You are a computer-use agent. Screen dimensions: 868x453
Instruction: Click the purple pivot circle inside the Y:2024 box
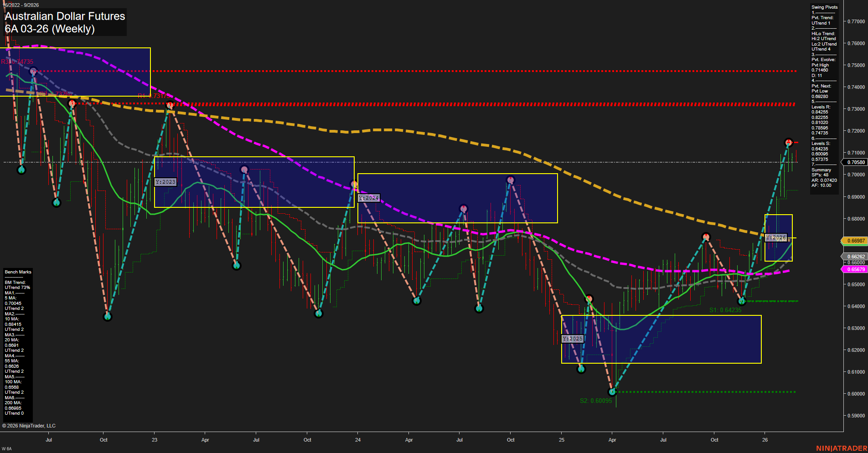(x=464, y=208)
